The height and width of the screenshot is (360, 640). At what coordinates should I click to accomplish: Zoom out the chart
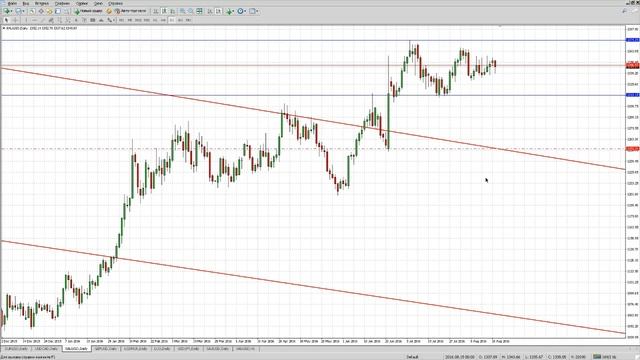(x=191, y=11)
